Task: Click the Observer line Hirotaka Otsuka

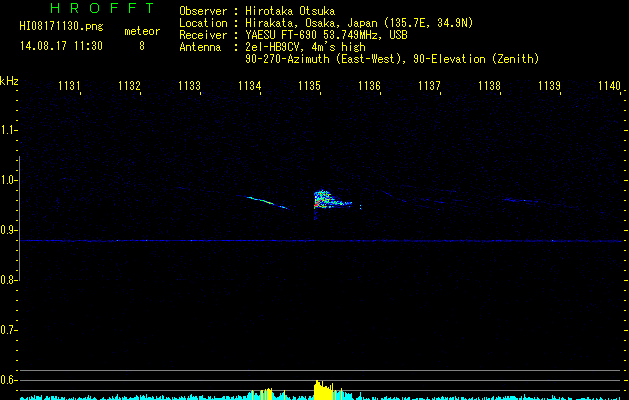Action: pyautogui.click(x=257, y=11)
